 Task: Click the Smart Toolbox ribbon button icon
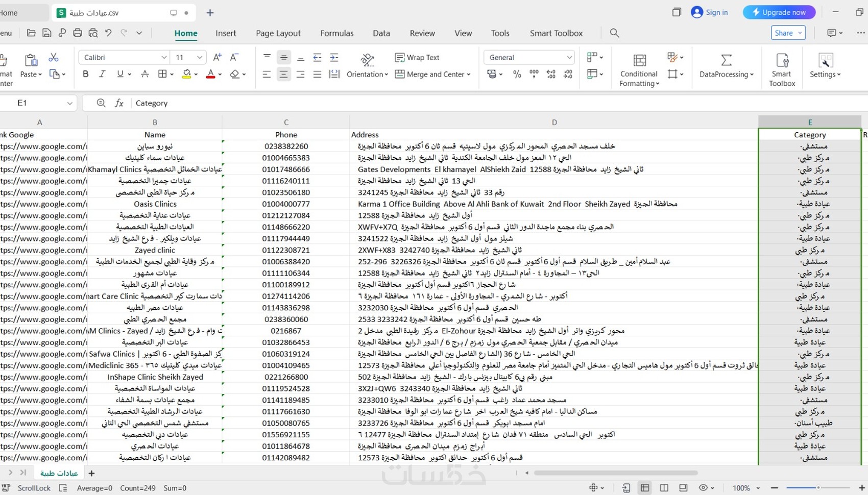pyautogui.click(x=782, y=61)
